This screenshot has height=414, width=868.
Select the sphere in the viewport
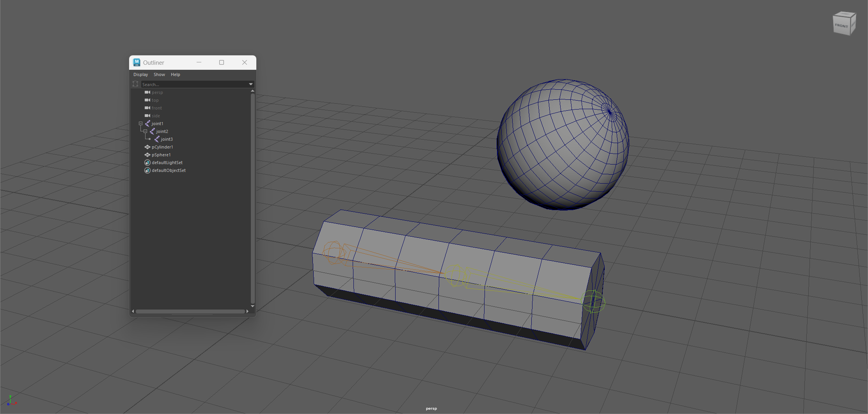tap(562, 145)
